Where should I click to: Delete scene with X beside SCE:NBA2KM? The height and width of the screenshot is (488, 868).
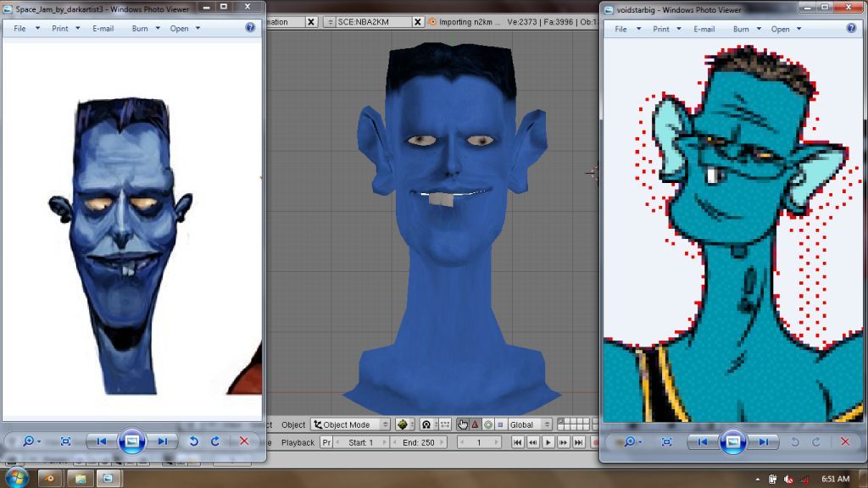pos(418,21)
